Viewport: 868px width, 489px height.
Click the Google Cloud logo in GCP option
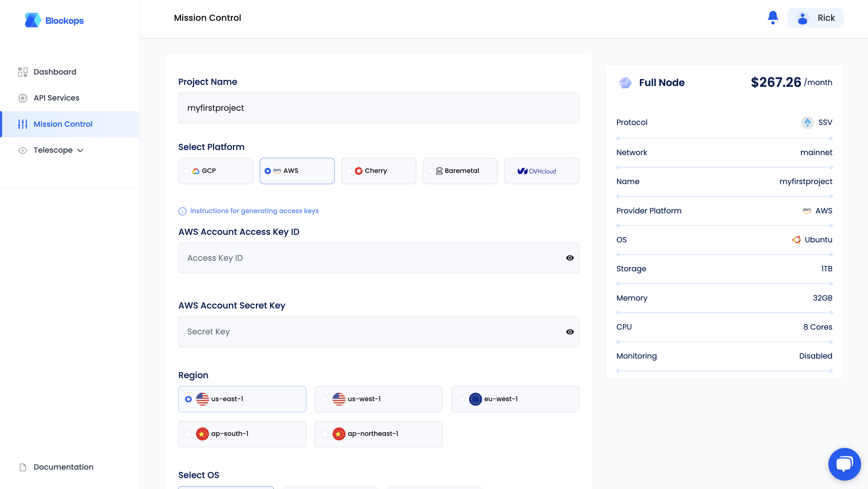pyautogui.click(x=196, y=171)
